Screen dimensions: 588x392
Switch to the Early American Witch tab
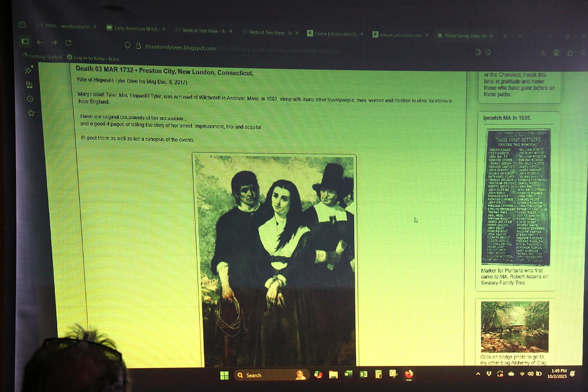132,29
